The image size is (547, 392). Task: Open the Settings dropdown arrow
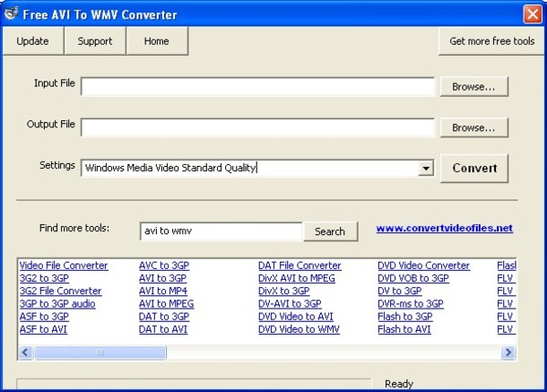click(426, 169)
